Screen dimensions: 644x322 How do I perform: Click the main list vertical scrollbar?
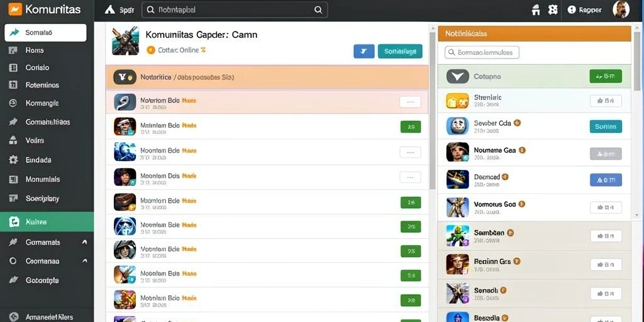(x=432, y=111)
